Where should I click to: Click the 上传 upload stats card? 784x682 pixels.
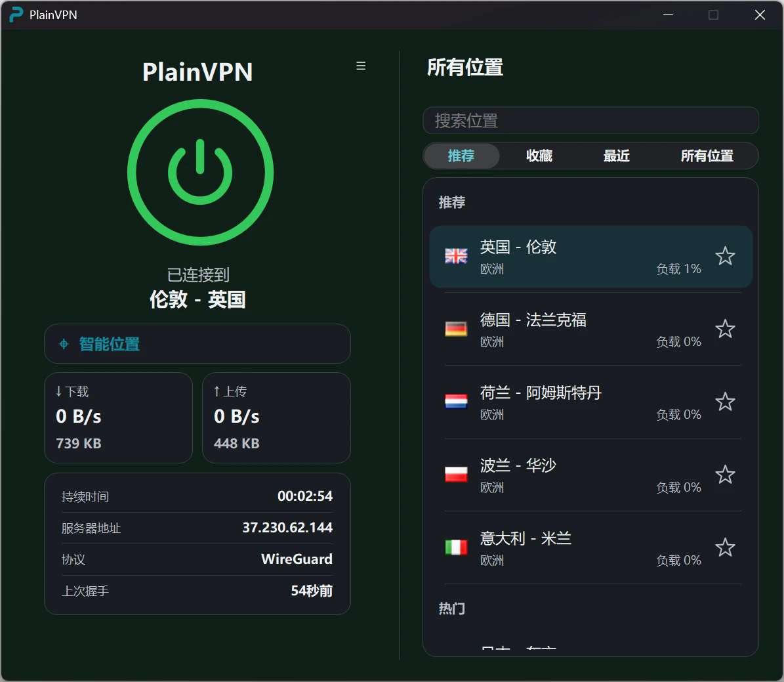click(276, 418)
